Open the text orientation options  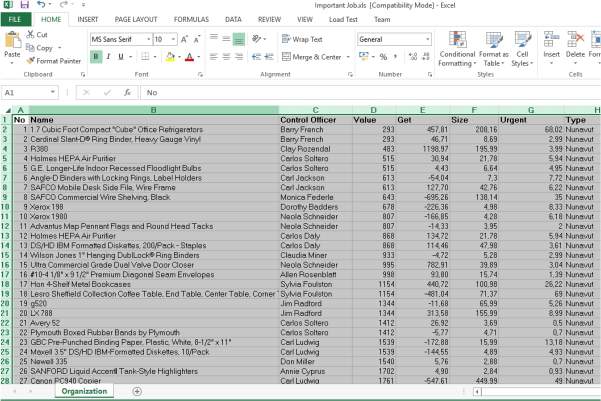coord(257,39)
